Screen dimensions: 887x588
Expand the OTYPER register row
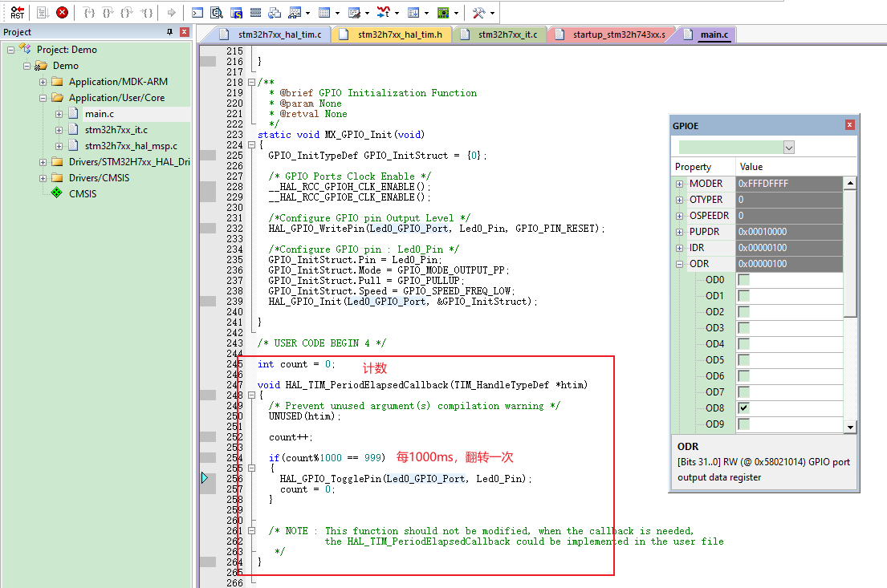[x=679, y=200]
